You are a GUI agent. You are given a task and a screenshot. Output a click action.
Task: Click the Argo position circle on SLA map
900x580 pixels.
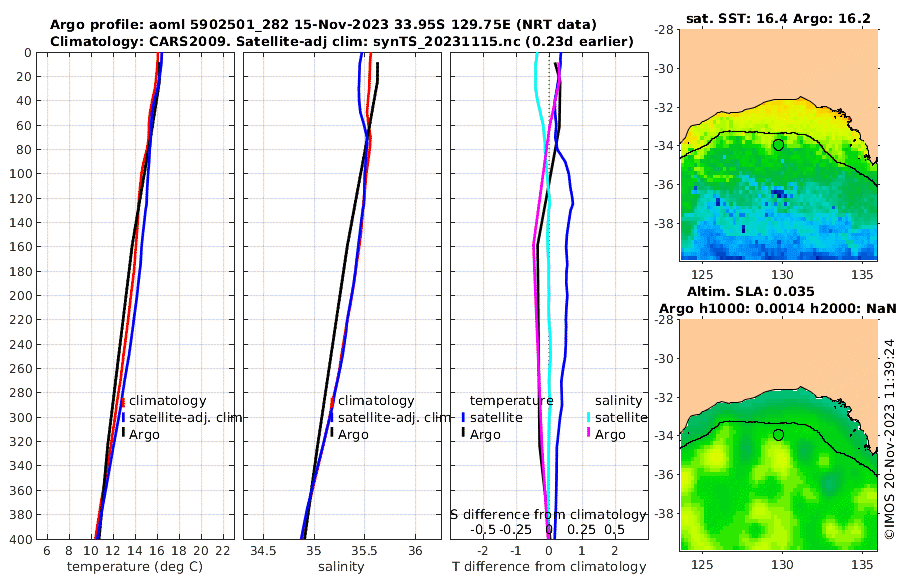pyautogui.click(x=778, y=435)
